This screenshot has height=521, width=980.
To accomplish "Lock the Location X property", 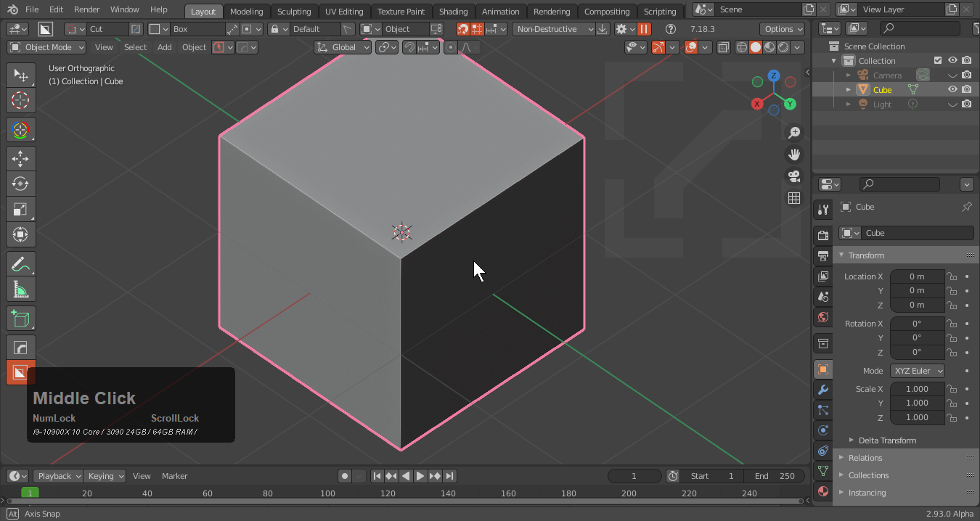I will [x=952, y=276].
